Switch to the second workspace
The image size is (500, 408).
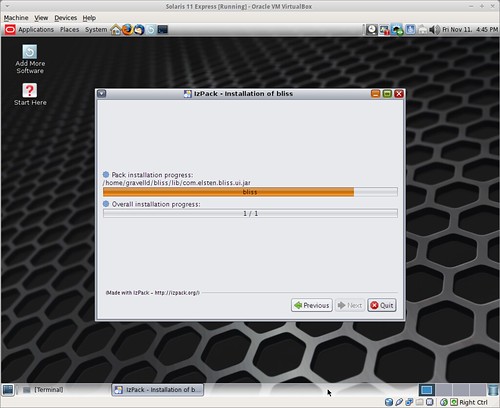pos(444,390)
